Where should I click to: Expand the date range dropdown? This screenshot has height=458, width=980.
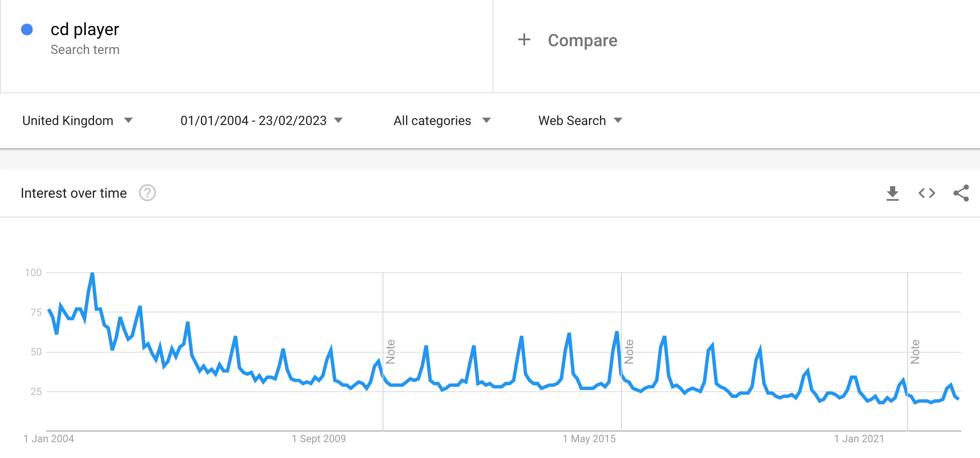(261, 121)
